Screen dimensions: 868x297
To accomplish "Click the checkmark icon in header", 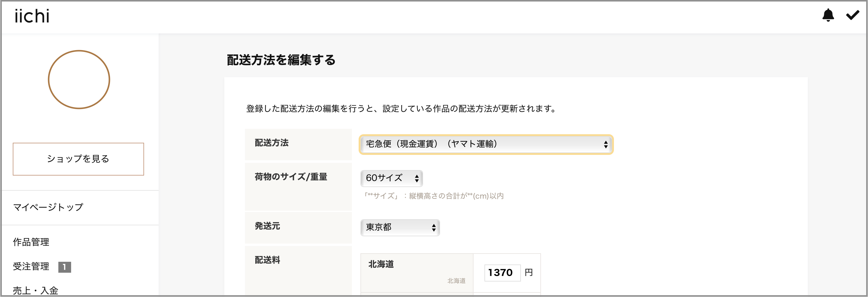I will click(852, 15).
